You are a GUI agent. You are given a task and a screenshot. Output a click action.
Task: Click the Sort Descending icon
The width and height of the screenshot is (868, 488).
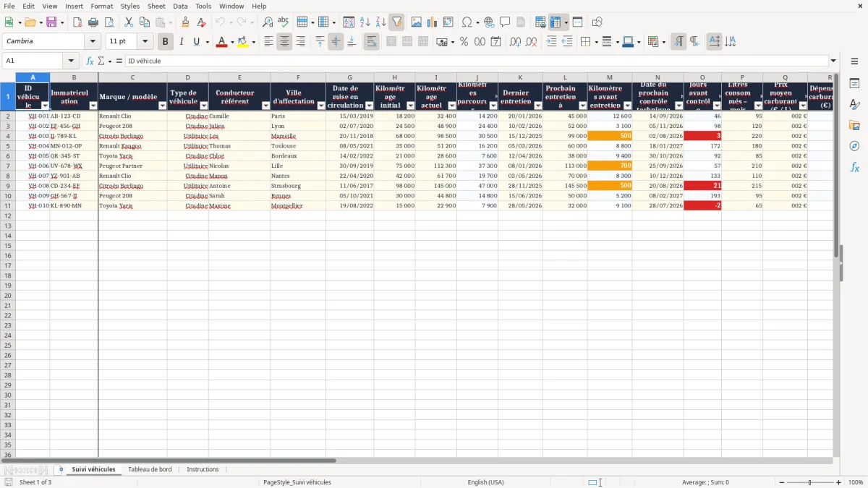(380, 22)
